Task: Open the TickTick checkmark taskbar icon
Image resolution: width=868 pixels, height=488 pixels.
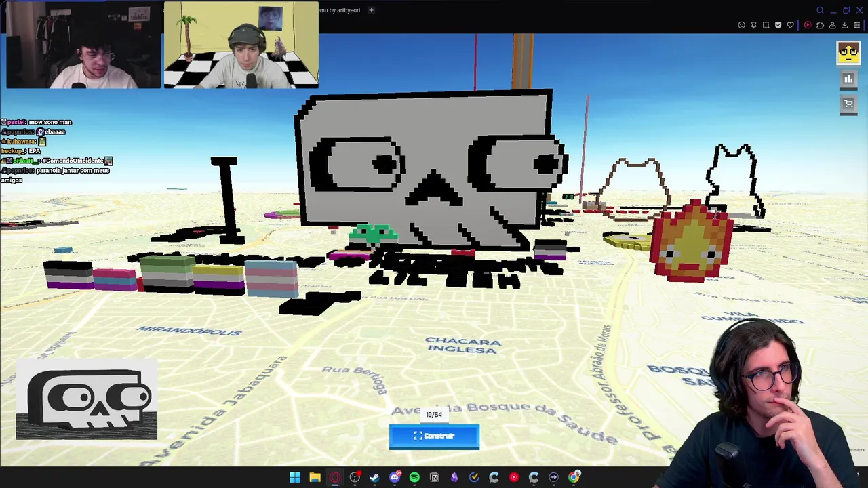Action: click(x=474, y=477)
